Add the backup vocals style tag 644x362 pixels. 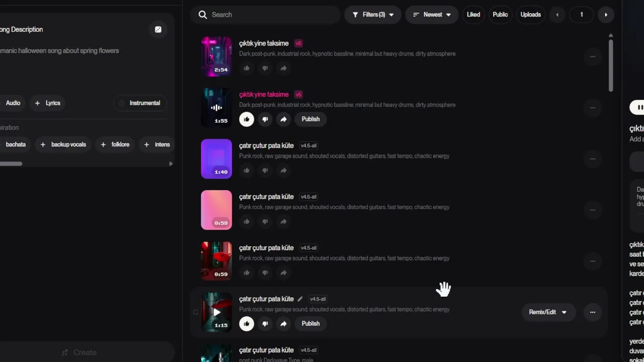(63, 145)
